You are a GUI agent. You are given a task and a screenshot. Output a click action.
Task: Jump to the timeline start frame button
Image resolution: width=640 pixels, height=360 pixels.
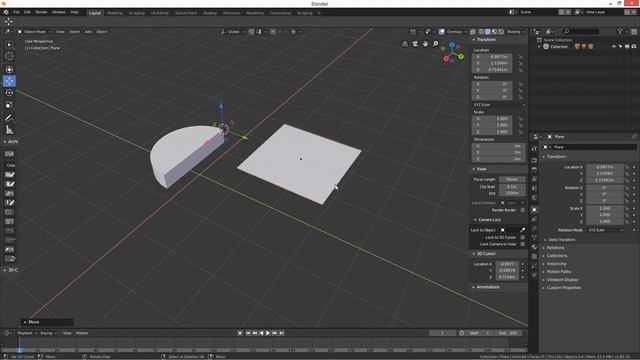[x=247, y=333]
